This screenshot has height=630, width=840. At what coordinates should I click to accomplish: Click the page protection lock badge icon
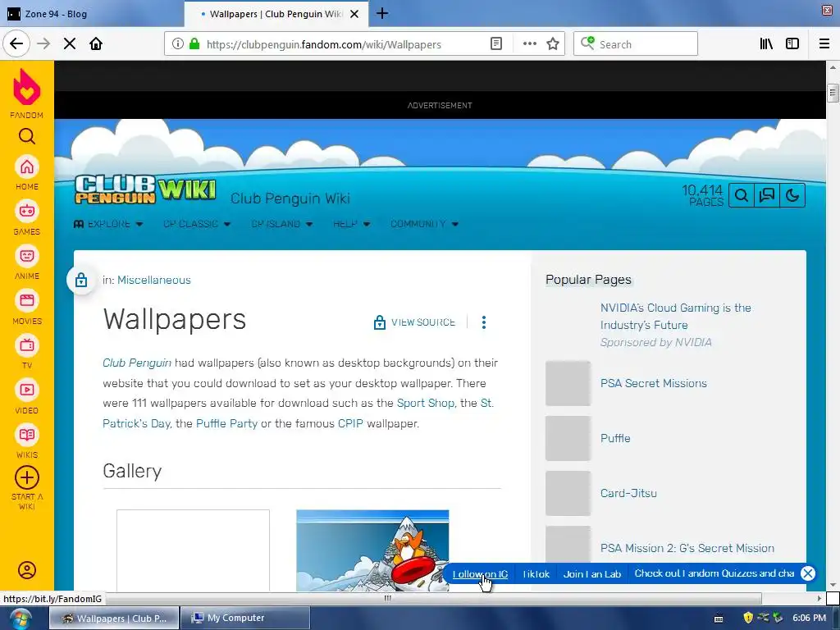pyautogui.click(x=81, y=280)
